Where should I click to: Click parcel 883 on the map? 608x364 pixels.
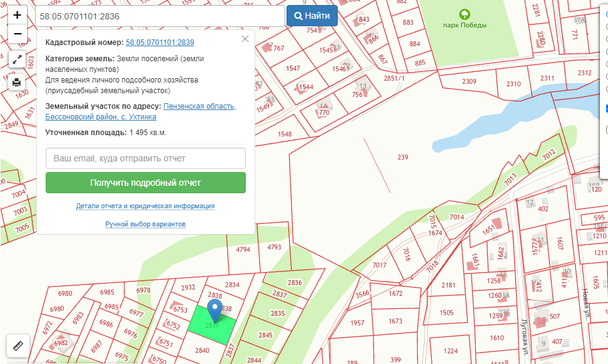408,23
